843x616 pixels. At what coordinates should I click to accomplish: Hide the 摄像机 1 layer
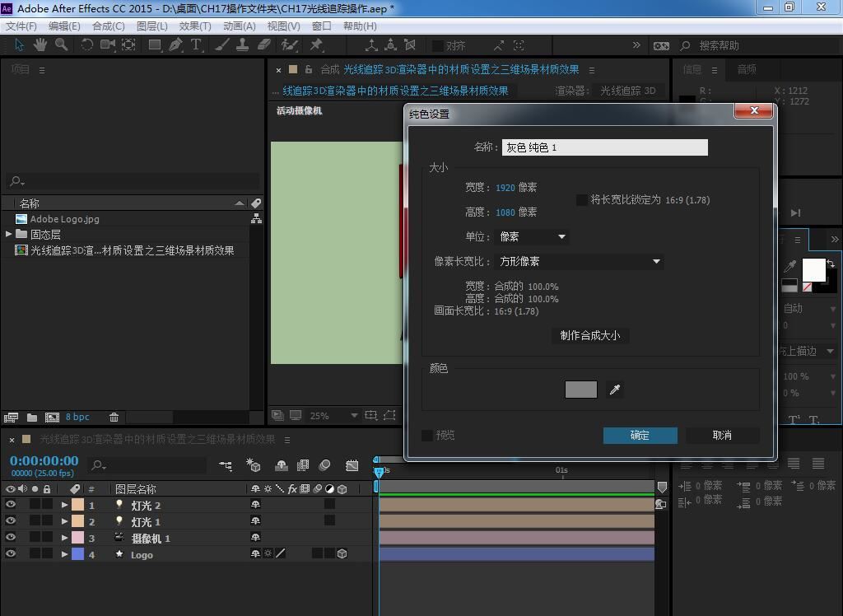[x=11, y=538]
